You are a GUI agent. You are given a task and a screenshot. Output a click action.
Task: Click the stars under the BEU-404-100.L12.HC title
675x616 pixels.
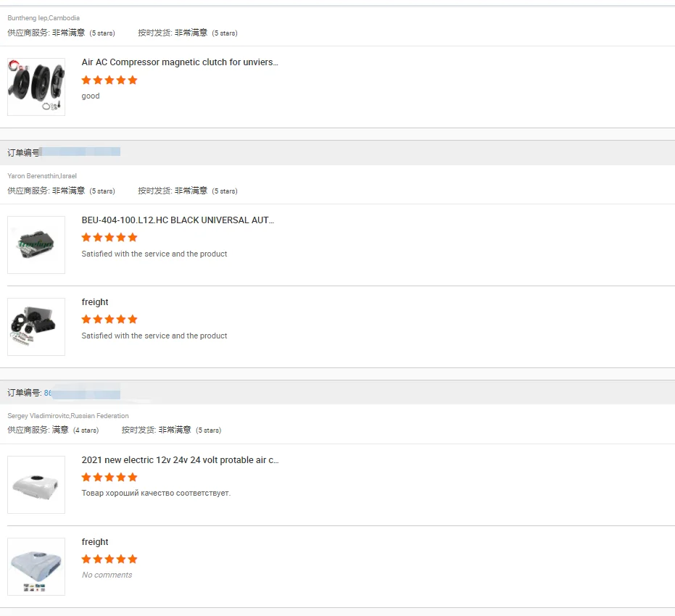[x=109, y=237]
